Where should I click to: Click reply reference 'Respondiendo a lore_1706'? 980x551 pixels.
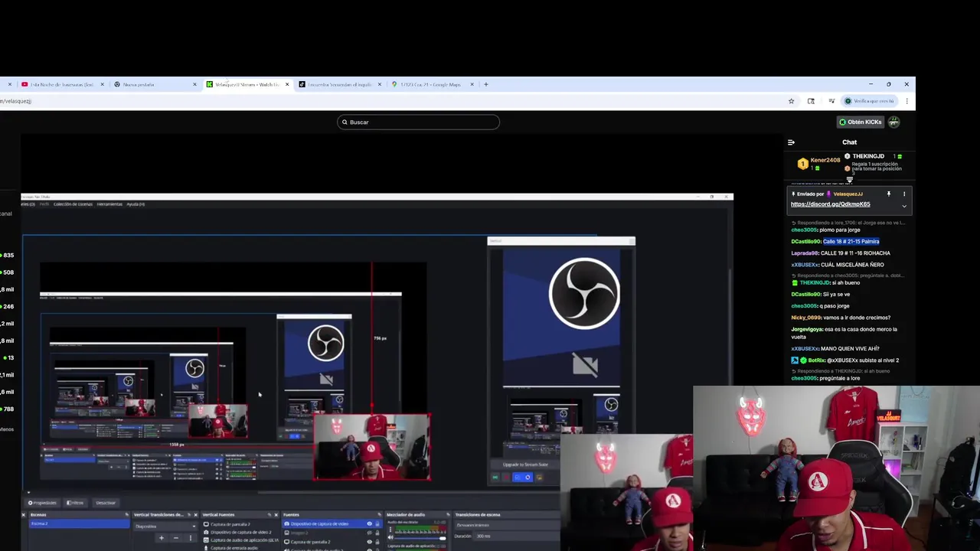849,223
